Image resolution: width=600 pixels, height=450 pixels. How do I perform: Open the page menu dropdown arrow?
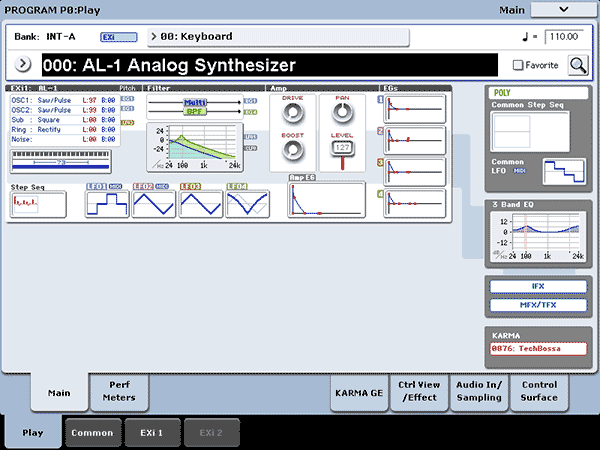coord(563,9)
